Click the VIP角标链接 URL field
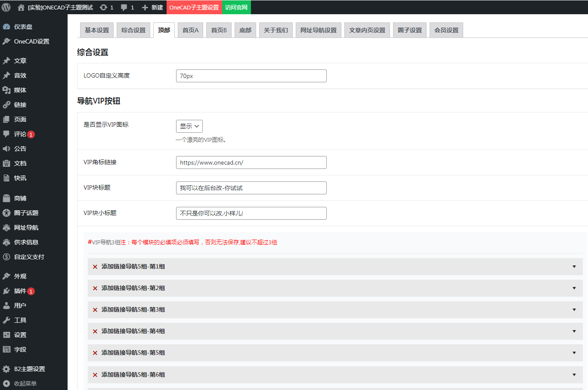This screenshot has height=390, width=588. pos(251,162)
